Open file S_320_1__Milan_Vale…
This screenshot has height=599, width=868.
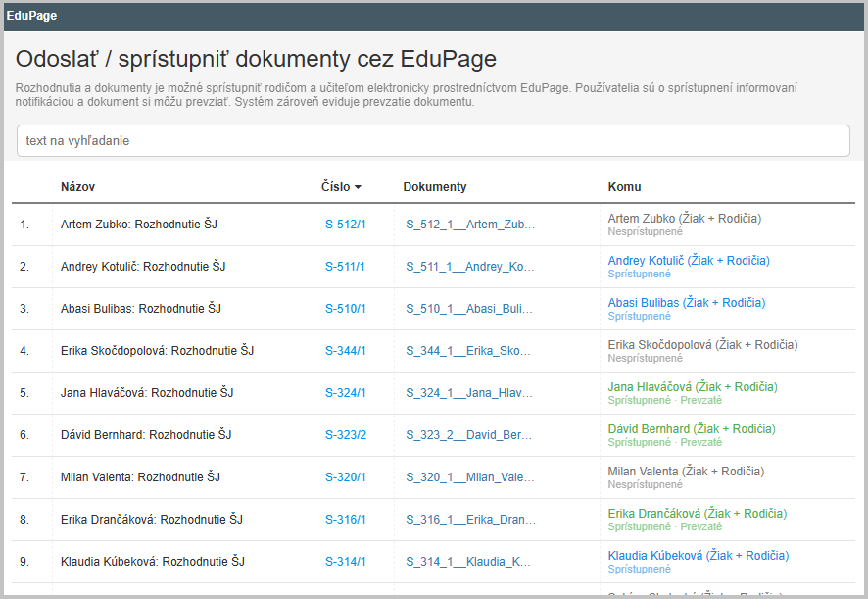(470, 477)
